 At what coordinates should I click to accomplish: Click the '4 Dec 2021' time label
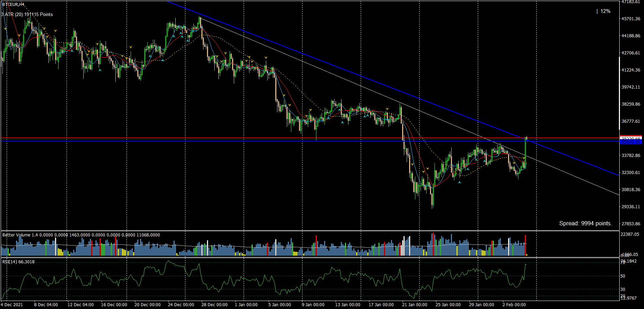tap(12, 305)
